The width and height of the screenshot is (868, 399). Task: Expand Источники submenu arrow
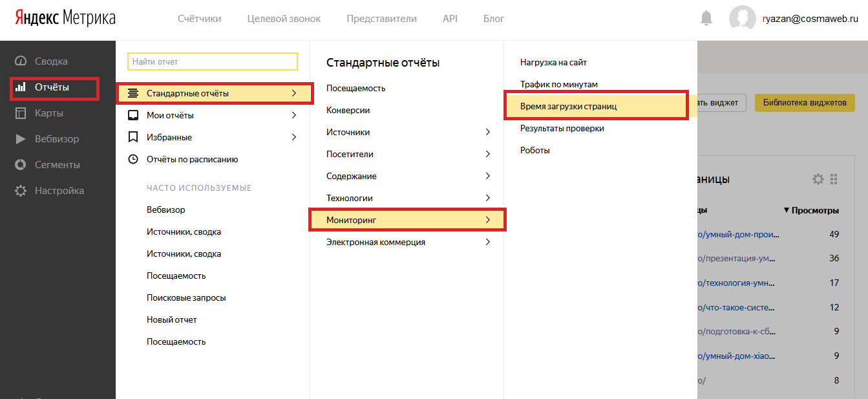click(x=488, y=132)
